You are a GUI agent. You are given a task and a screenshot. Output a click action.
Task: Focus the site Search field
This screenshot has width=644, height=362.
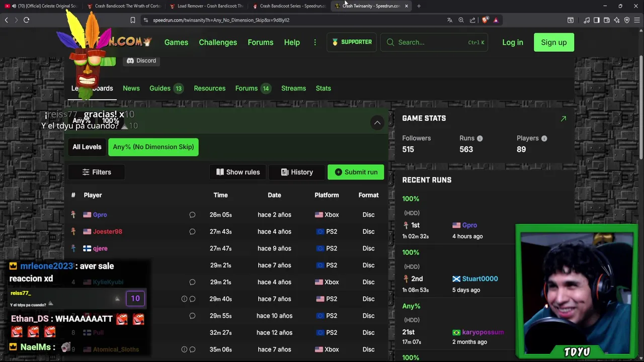(x=434, y=42)
